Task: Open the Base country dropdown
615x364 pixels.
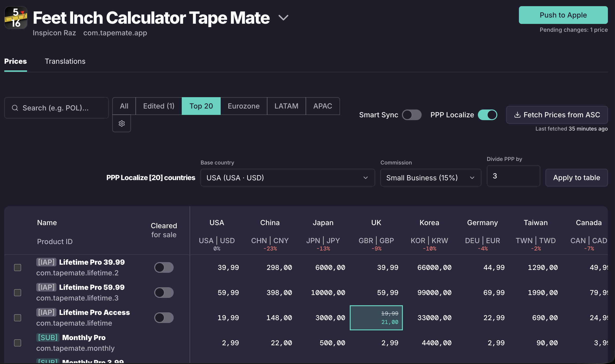Action: coord(288,177)
